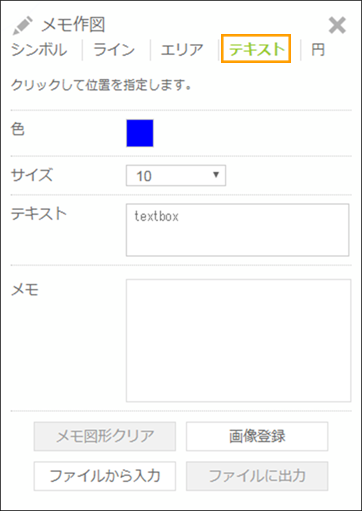The width and height of the screenshot is (362, 511).
Task: Open the エリア tab
Action: [x=182, y=50]
